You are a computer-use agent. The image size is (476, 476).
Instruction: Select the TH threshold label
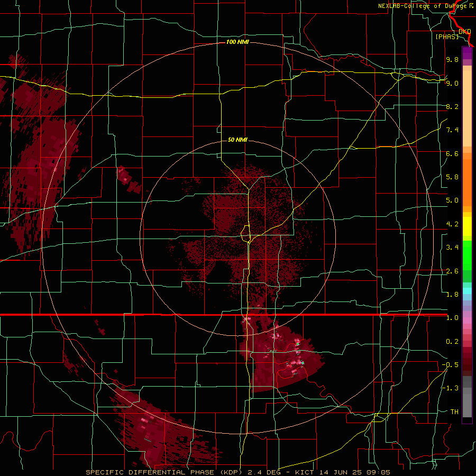tap(454, 412)
